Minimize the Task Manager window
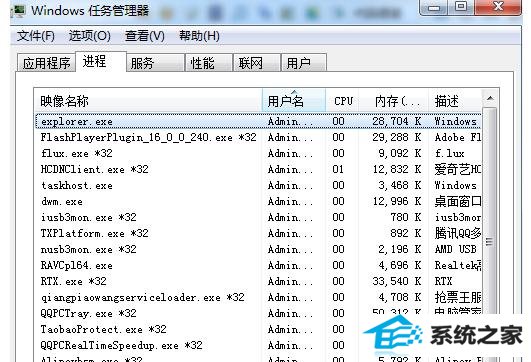Viewport: 531px width, 362px height. (433, 7)
